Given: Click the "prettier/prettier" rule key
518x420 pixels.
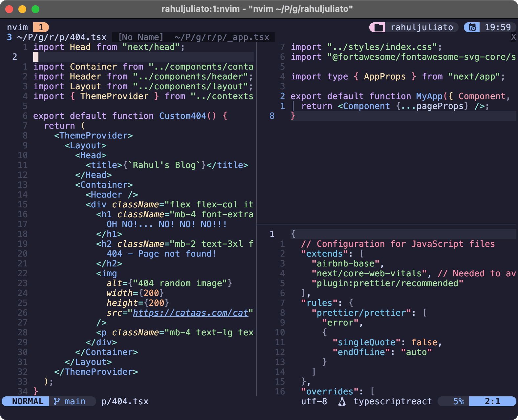Looking at the screenshot, I should click(x=361, y=313).
